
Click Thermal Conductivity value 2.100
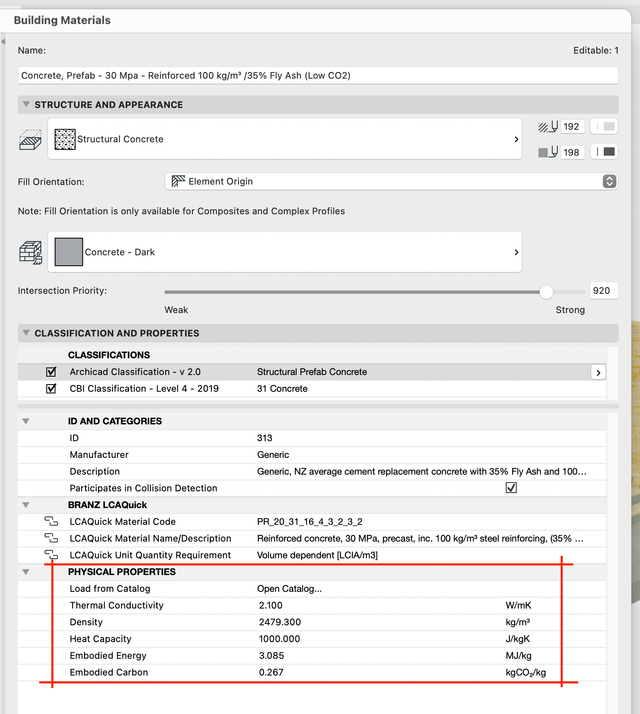click(x=271, y=606)
